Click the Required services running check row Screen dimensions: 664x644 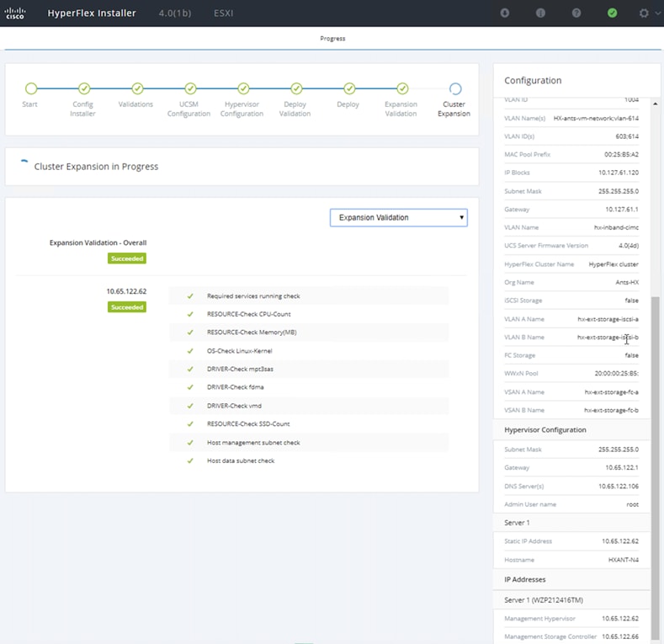pyautogui.click(x=309, y=296)
